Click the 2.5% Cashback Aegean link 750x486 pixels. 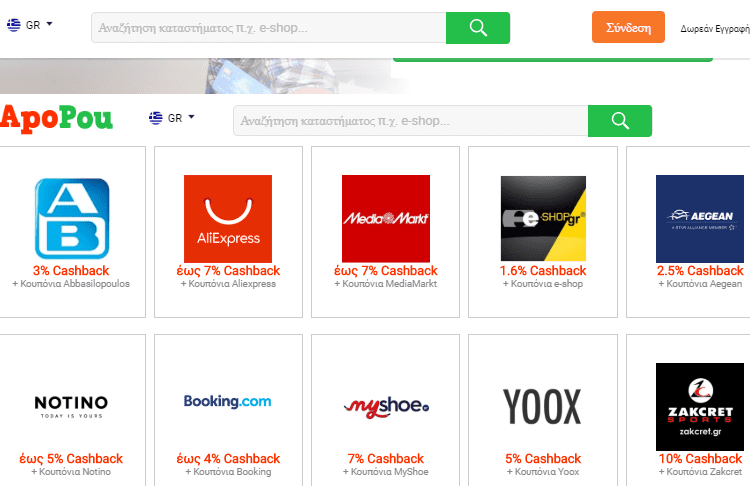point(700,271)
